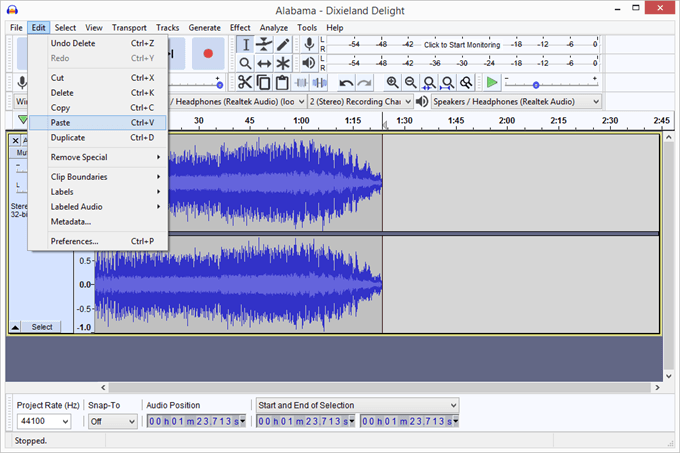Click the green Play-at-speed button
680x453 pixels.
(x=492, y=82)
